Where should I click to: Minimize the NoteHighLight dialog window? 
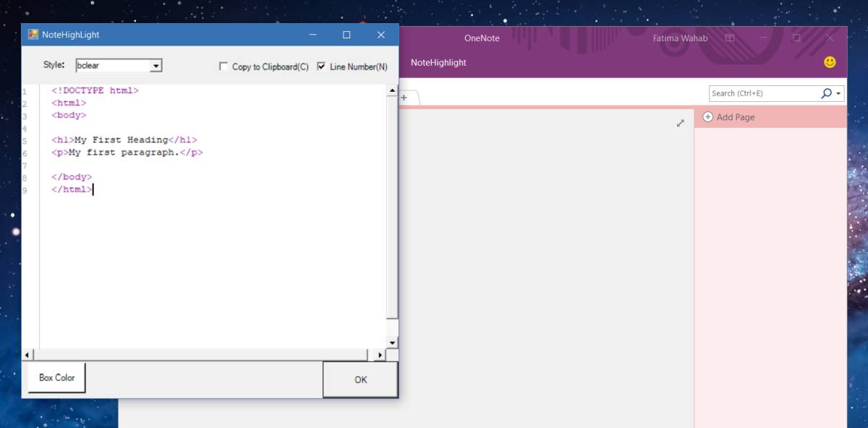(313, 35)
